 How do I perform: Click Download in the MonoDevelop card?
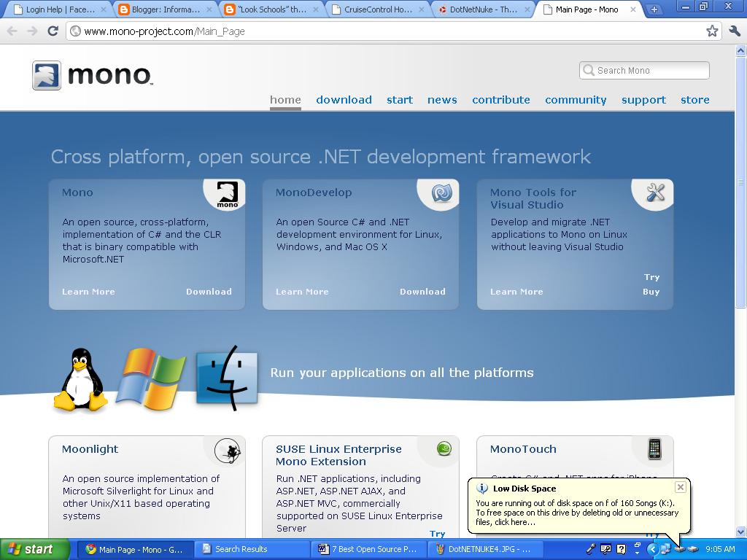(422, 292)
